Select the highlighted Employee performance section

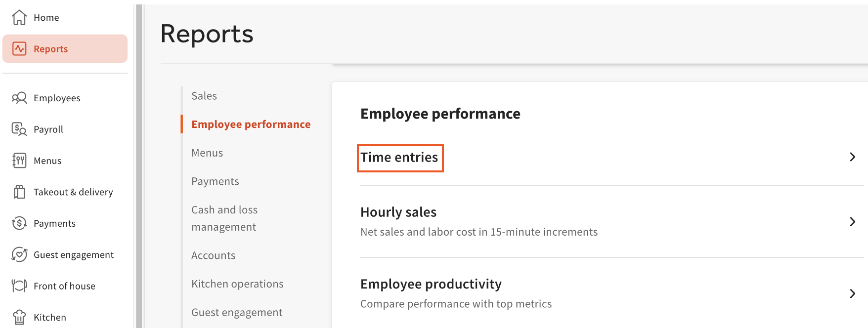click(251, 124)
